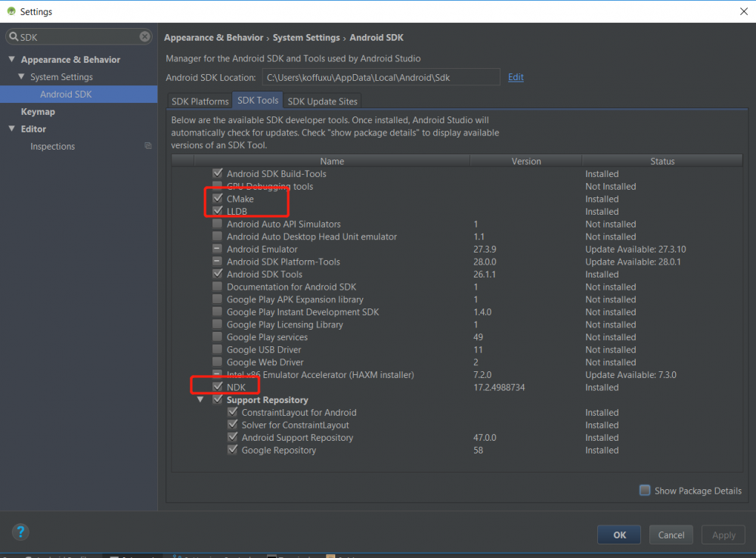
Task: Click Android SDK Location path field
Action: pyautogui.click(x=381, y=77)
